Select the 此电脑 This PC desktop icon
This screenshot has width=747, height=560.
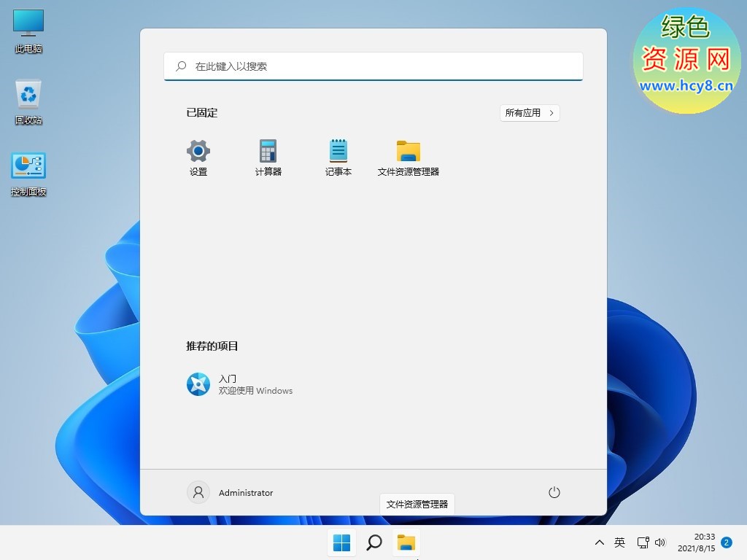[x=28, y=31]
